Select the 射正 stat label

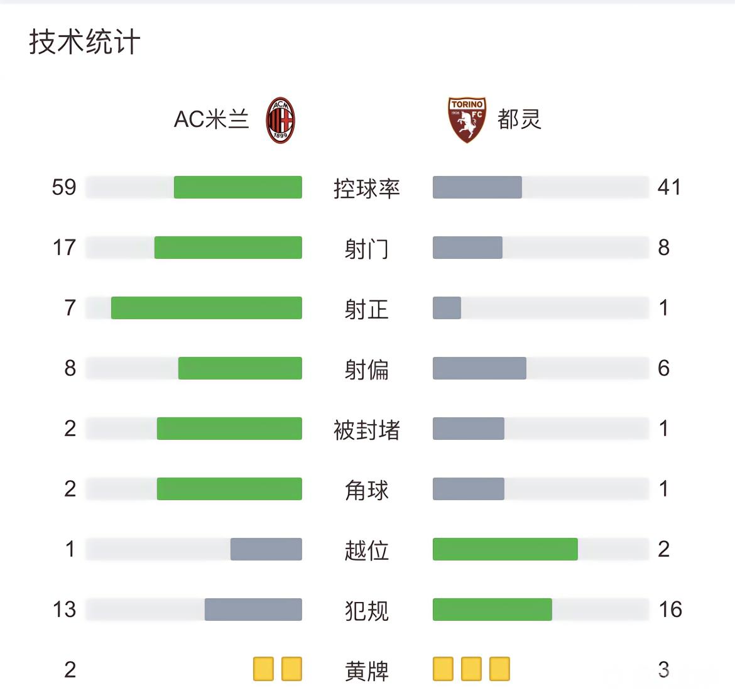[367, 309]
